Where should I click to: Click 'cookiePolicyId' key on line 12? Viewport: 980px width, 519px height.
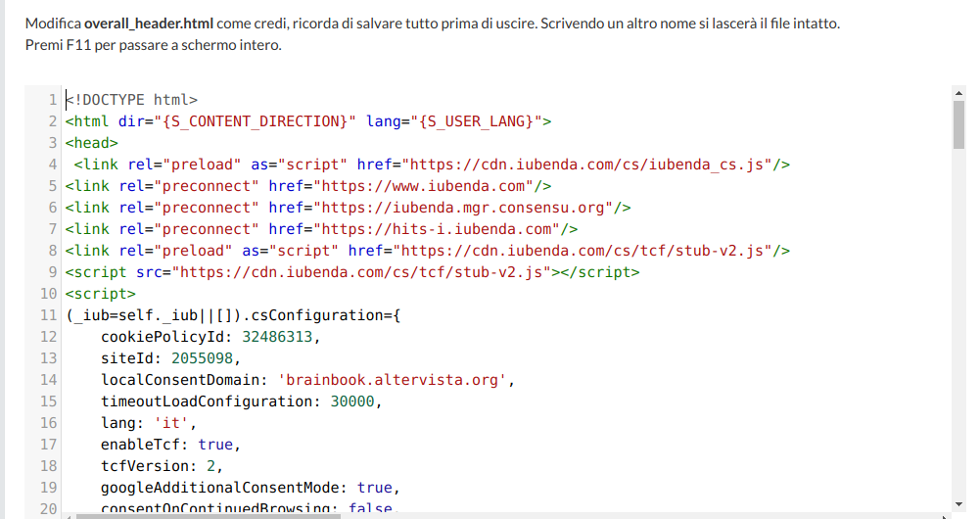tap(163, 337)
